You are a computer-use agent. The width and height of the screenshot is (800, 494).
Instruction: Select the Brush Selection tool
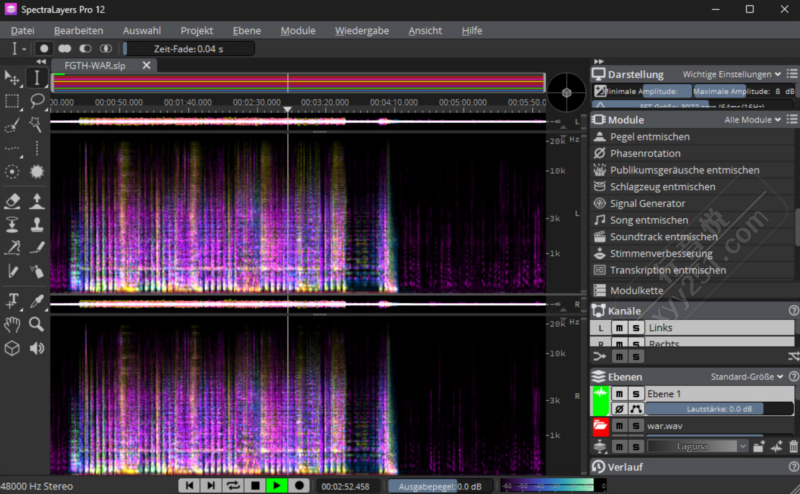12,125
